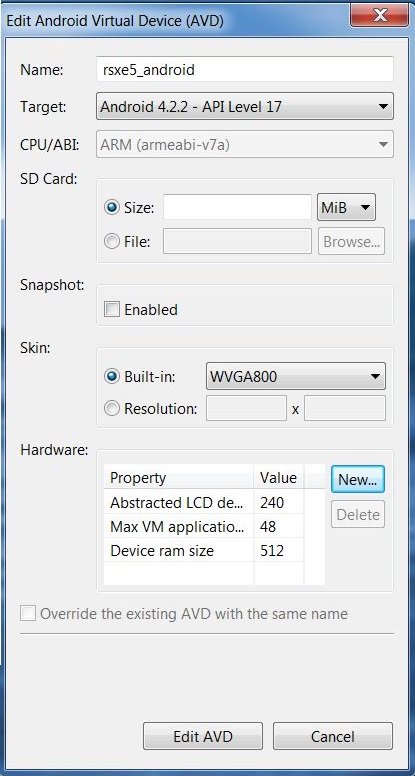Select the Resolution radio button
The image size is (415, 776).
tap(112, 409)
